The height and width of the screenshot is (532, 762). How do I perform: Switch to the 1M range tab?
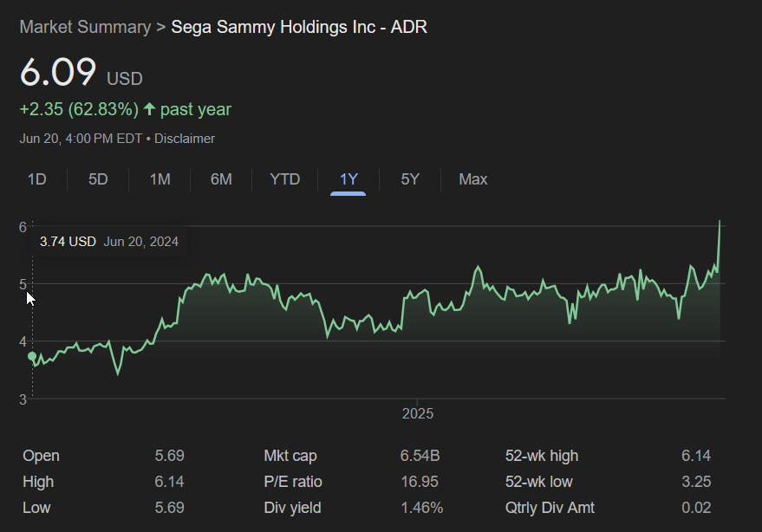160,179
